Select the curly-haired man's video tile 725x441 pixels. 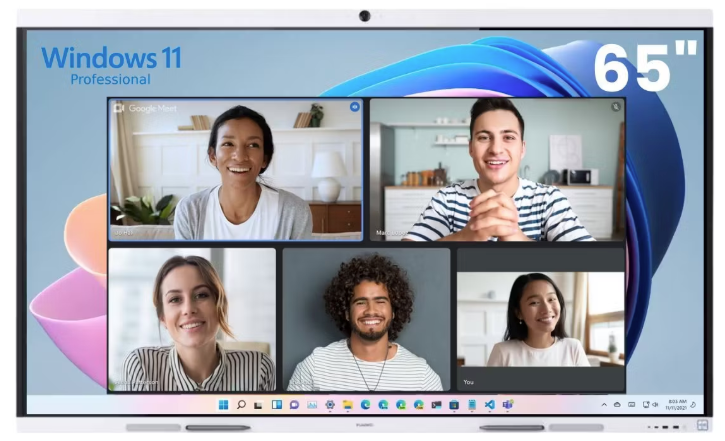pos(366,319)
